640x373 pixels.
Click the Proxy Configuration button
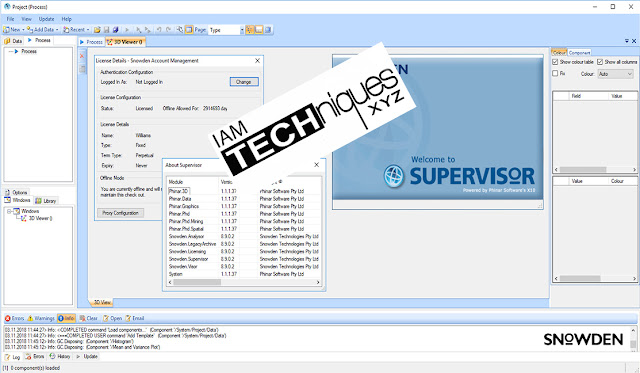pyautogui.click(x=120, y=213)
